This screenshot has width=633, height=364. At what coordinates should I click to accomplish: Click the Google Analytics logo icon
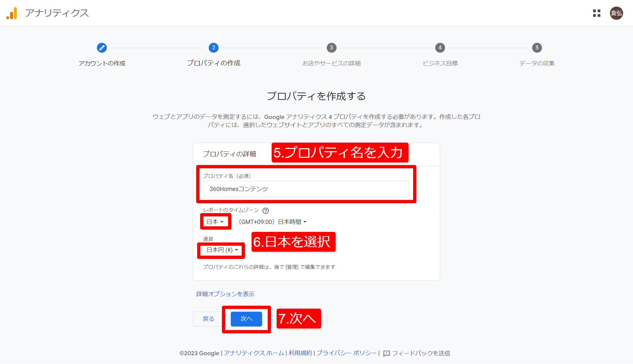(x=12, y=13)
